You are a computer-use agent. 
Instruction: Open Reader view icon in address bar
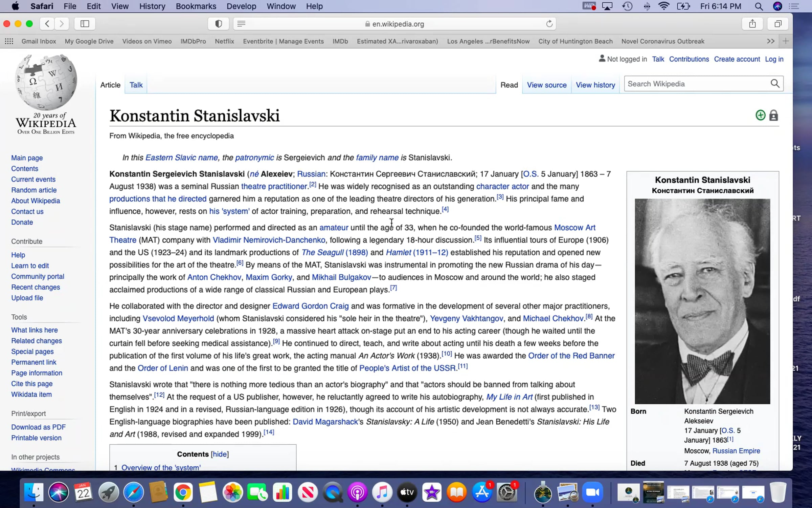(x=241, y=24)
